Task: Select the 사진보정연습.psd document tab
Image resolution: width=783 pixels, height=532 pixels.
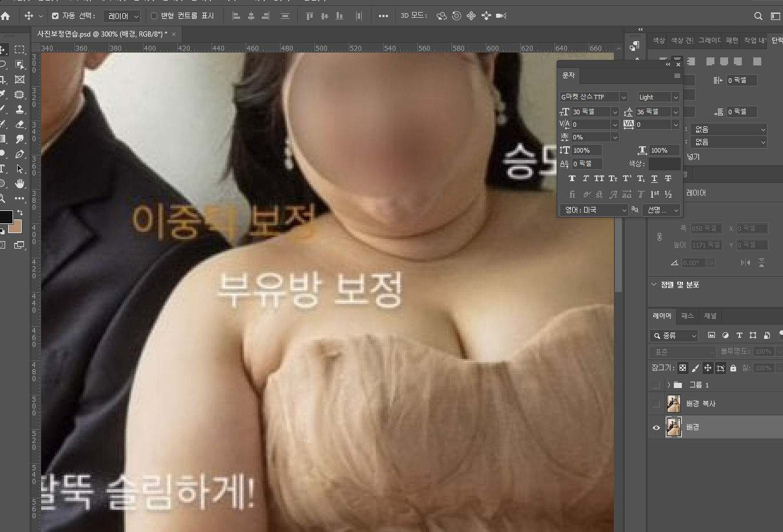Action: [x=102, y=34]
